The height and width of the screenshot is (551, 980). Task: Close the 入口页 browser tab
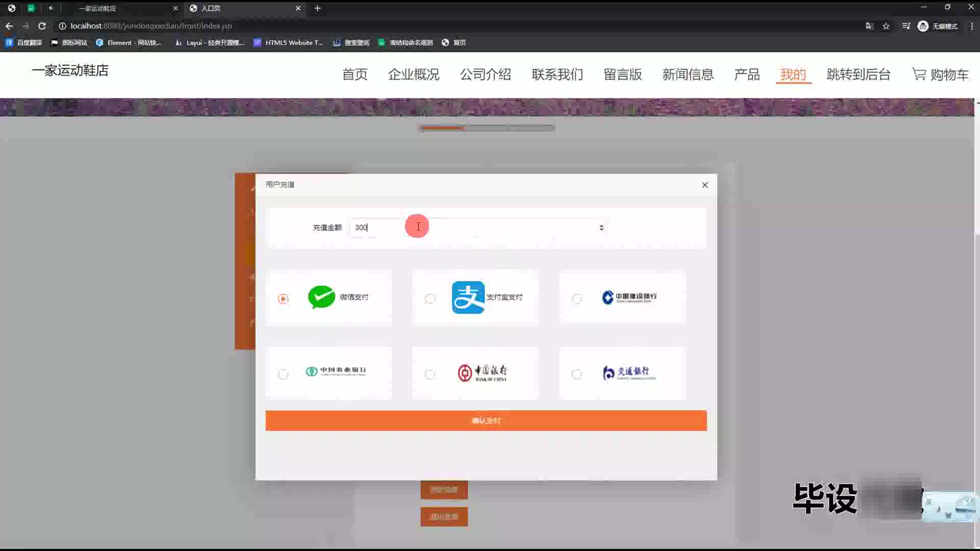tap(298, 8)
